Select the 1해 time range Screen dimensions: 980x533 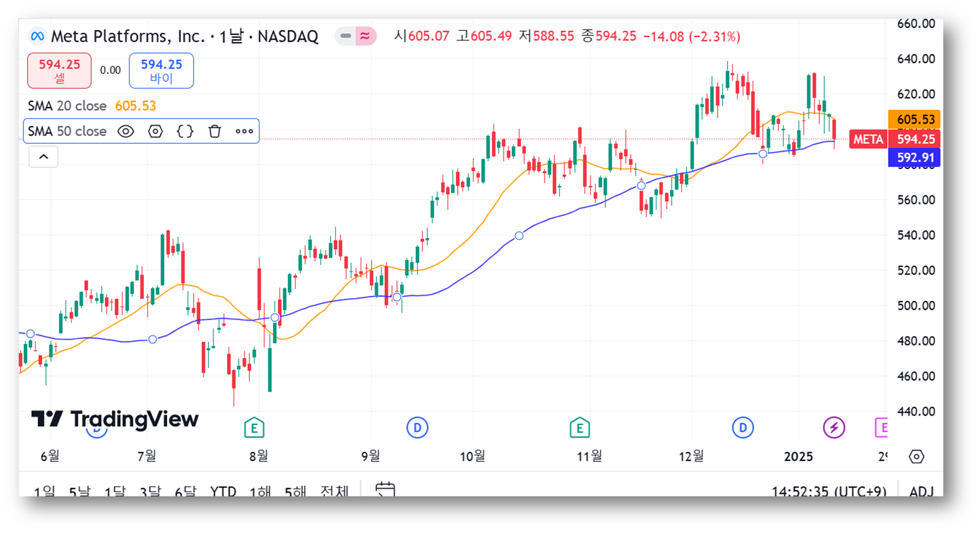(260, 491)
